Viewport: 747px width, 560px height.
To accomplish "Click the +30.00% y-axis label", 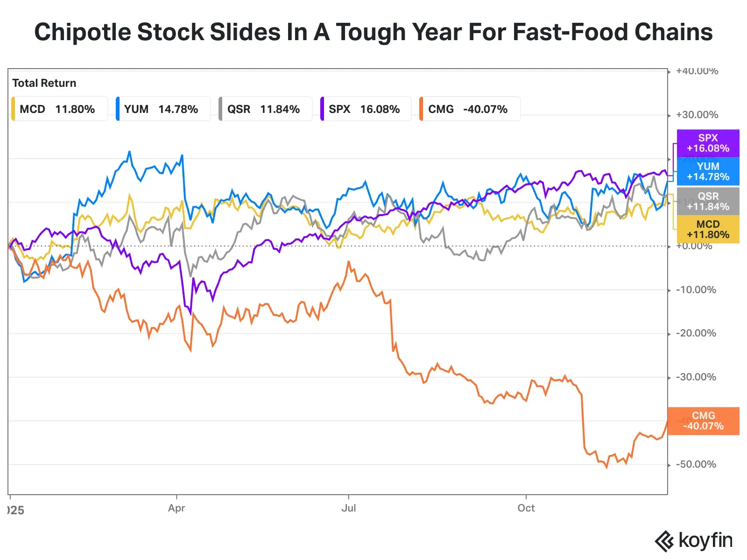I will tap(697, 115).
